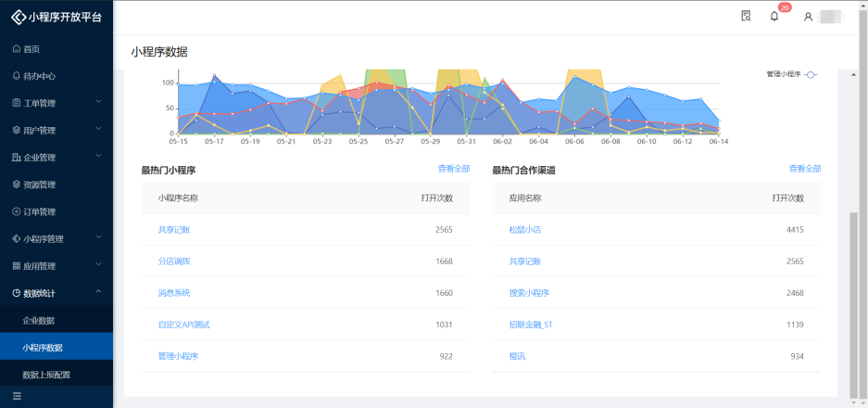Click 查看全部 link for 最热门小程序
Viewport: 868px width, 408px height.
(453, 169)
